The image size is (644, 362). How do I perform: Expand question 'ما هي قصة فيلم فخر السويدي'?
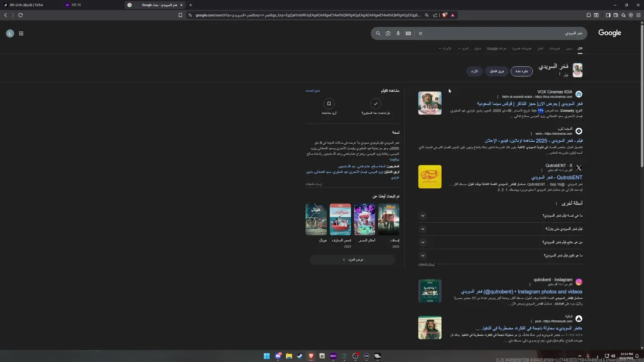pyautogui.click(x=423, y=216)
